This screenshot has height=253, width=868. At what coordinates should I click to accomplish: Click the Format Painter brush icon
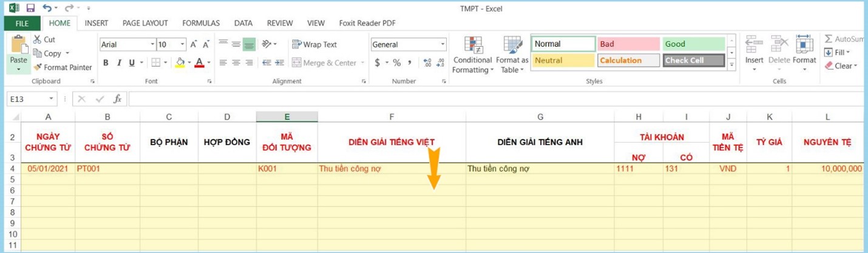[x=38, y=67]
